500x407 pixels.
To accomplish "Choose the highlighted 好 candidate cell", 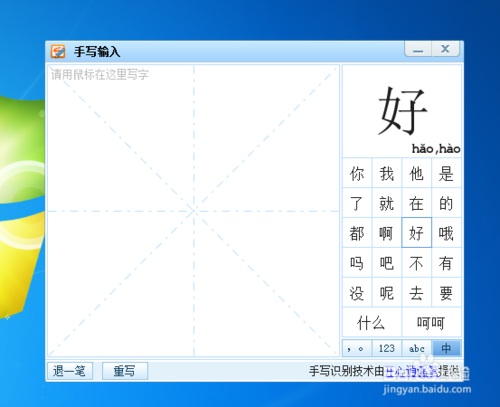I will coord(417,233).
